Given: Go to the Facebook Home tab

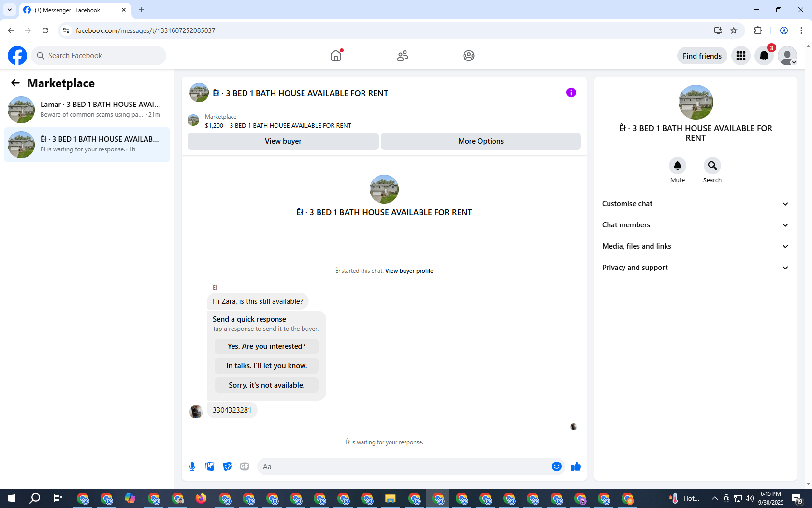Looking at the screenshot, I should coord(336,56).
